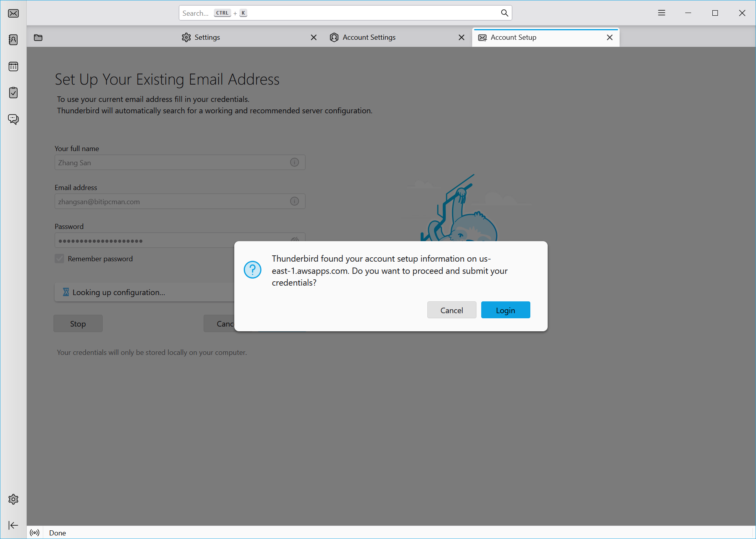Click the global search box

(345, 13)
